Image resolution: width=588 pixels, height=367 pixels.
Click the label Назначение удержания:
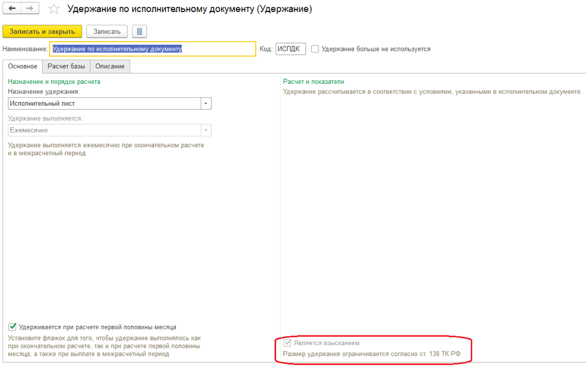44,92
